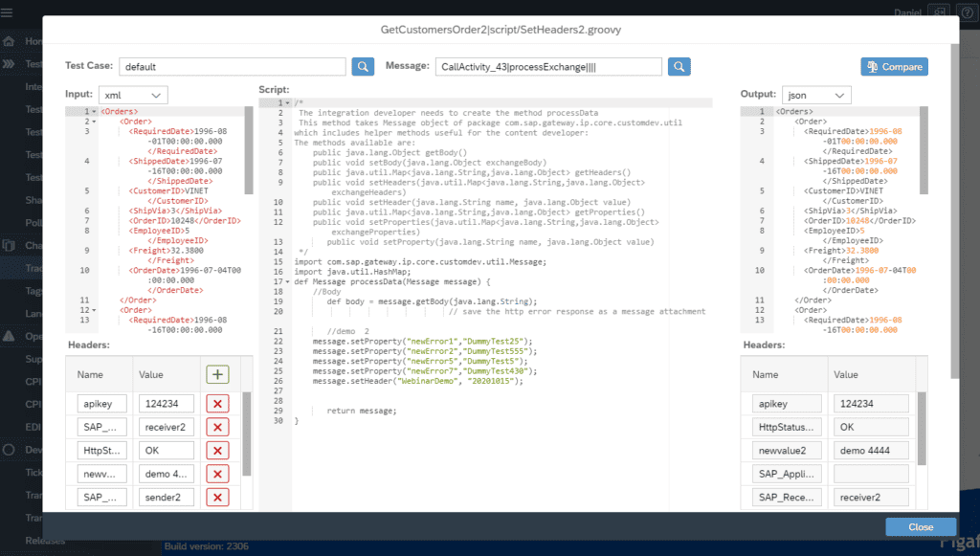980x556 pixels.
Task: Click the input apikey name field
Action: click(101, 404)
